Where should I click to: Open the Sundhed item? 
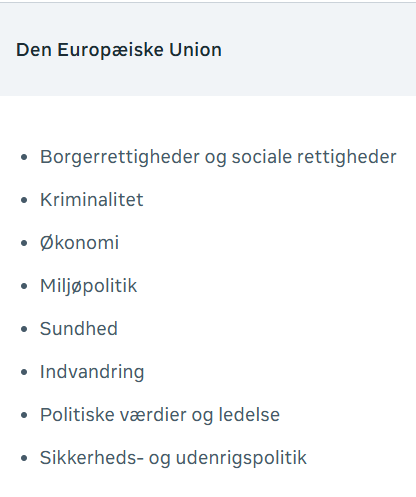click(79, 329)
